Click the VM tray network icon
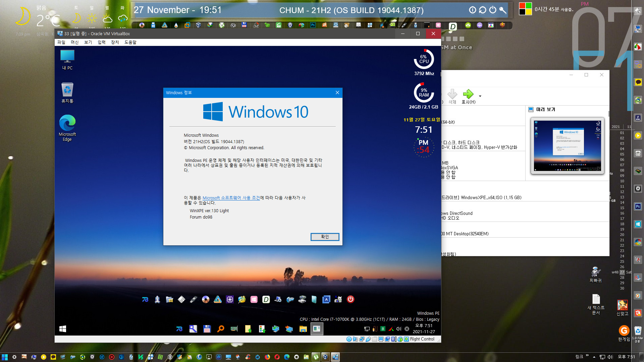This screenshot has width=644, height=362. point(367,329)
